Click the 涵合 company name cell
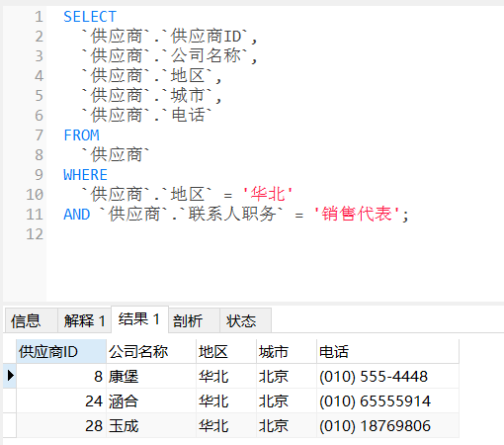The height and width of the screenshot is (445, 504). click(x=151, y=400)
